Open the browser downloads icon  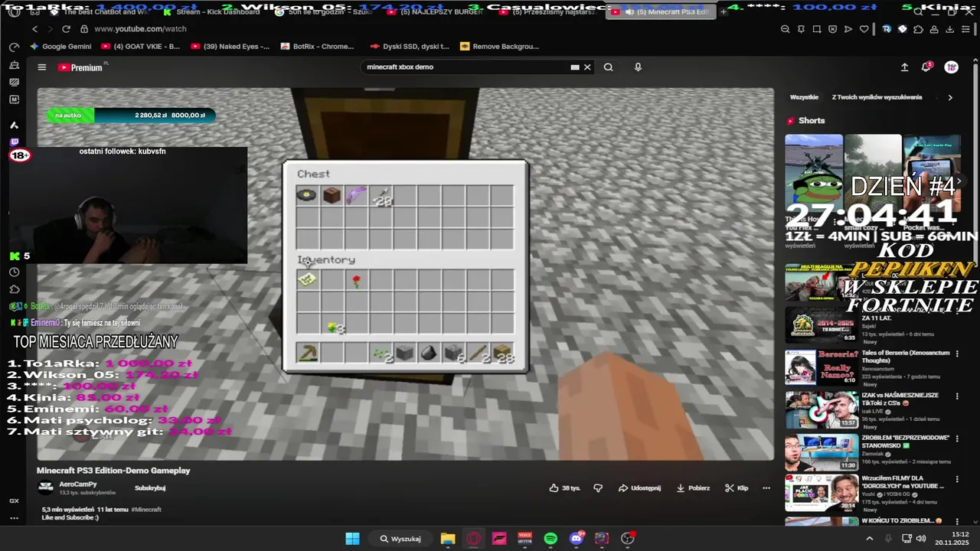pos(949,29)
